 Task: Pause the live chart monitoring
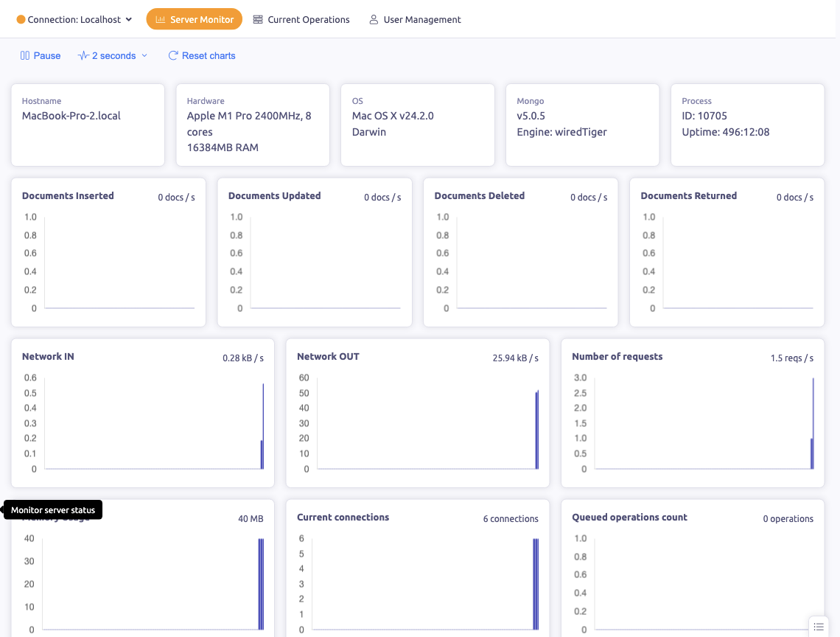point(40,55)
